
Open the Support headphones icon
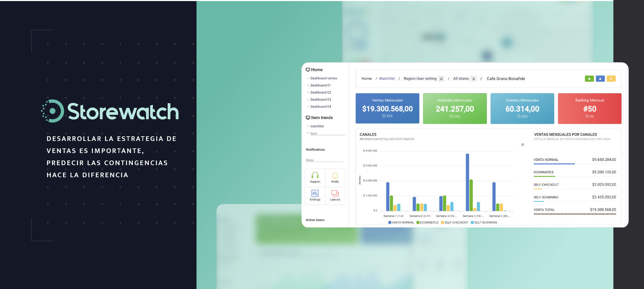[315, 175]
